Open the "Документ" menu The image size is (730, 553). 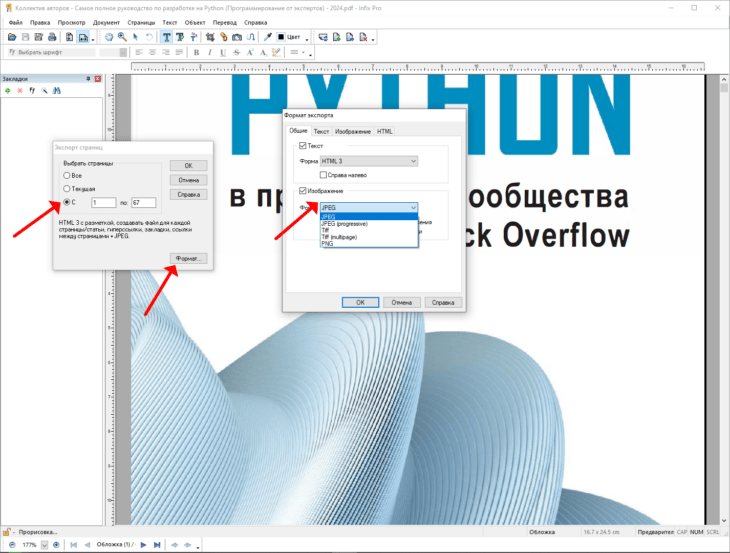(x=106, y=22)
